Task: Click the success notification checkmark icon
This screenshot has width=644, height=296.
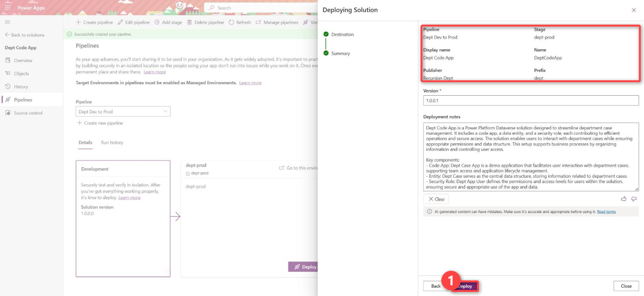Action: click(69, 34)
